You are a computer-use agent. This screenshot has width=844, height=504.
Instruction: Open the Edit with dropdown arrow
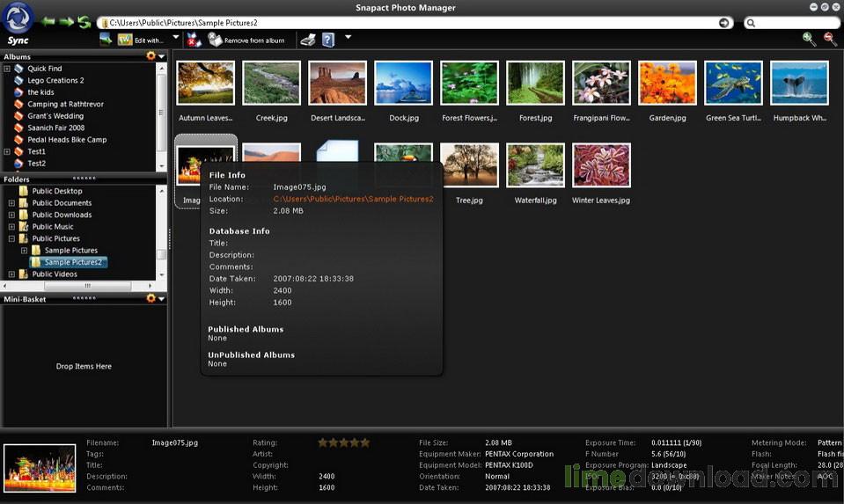175,37
